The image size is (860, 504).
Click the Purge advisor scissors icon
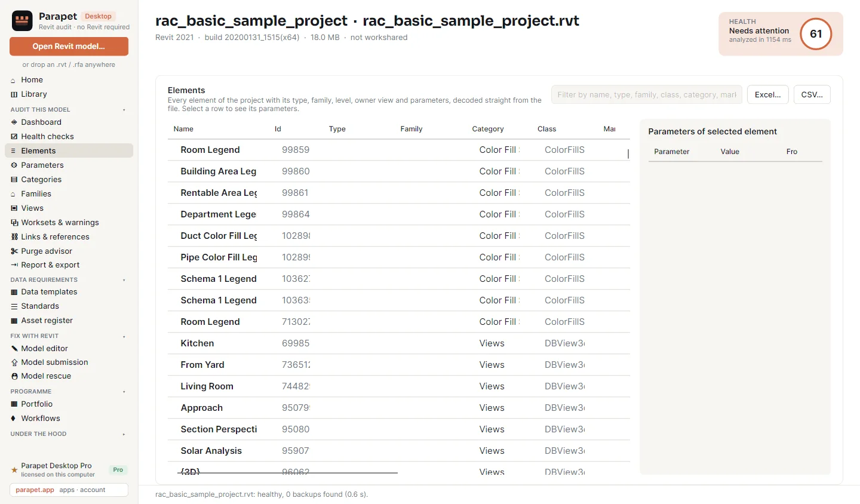point(14,251)
